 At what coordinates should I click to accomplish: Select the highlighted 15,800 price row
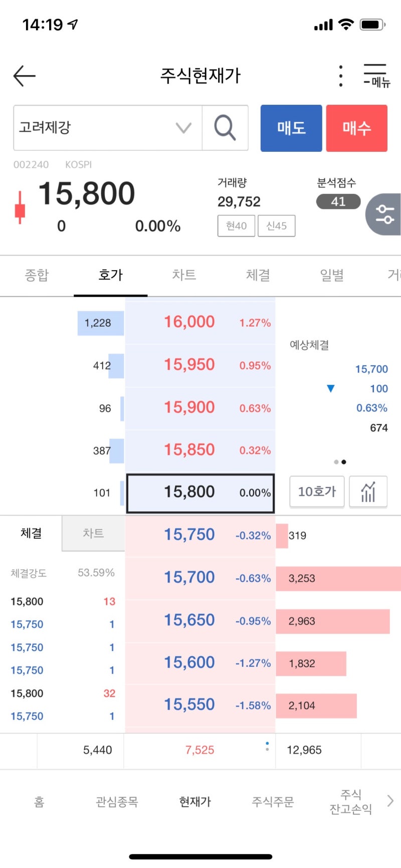[x=200, y=493]
